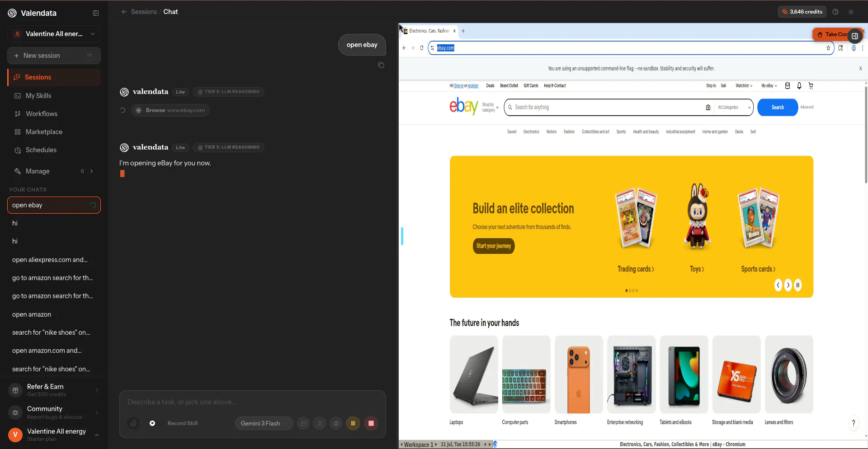Bookmark page with the star icon
Image resolution: width=868 pixels, height=449 pixels.
point(828,48)
